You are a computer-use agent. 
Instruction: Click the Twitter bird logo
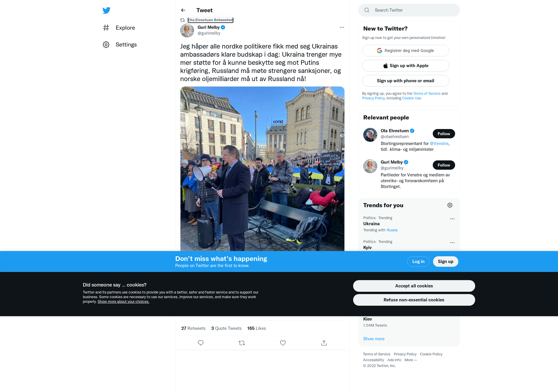[106, 10]
